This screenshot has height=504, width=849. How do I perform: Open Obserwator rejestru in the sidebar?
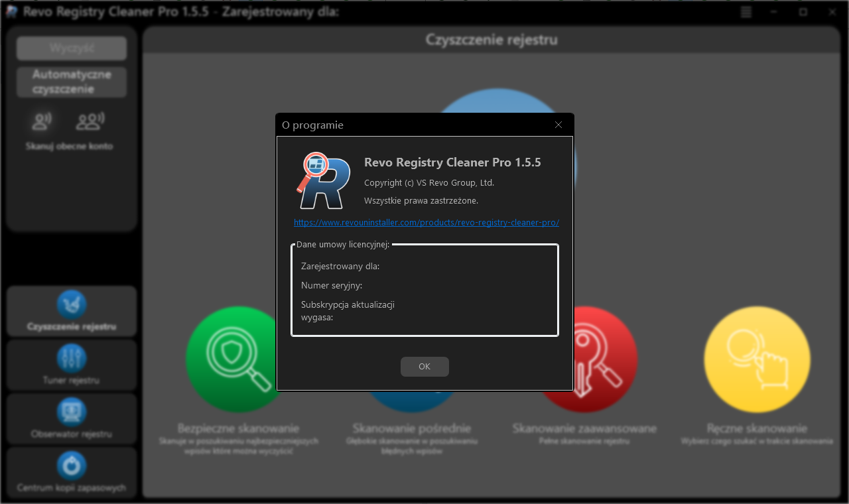[72, 418]
